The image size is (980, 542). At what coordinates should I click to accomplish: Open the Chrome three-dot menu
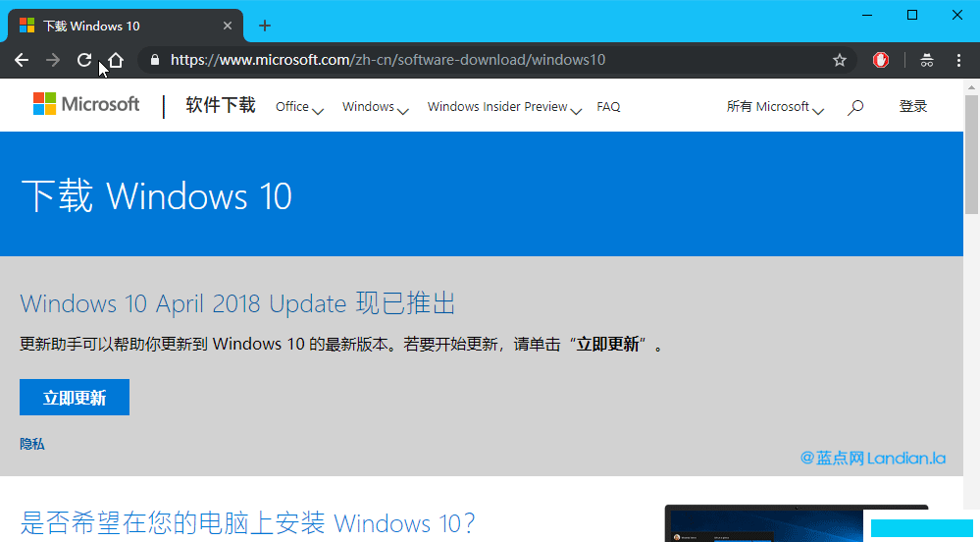(958, 60)
